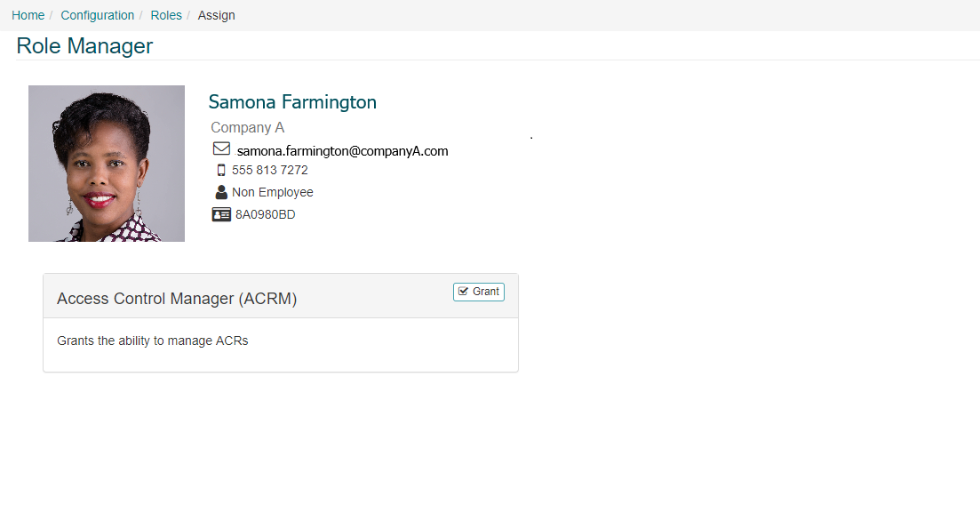Open Configuration breadcrumb link
This screenshot has height=513, width=980.
pyautogui.click(x=98, y=15)
